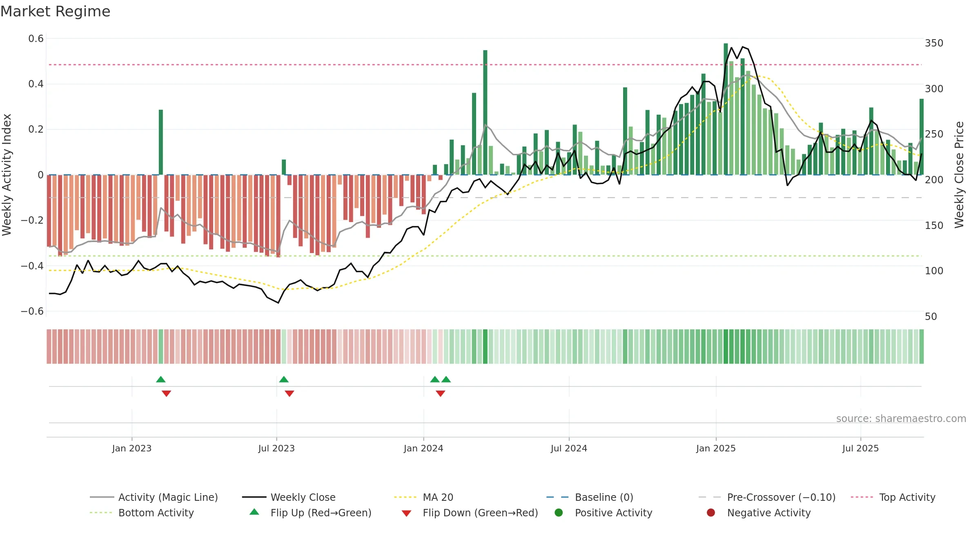The height and width of the screenshot is (551, 980).
Task: Toggle the Flip Down (Green→Red) legend entry
Action: (470, 513)
